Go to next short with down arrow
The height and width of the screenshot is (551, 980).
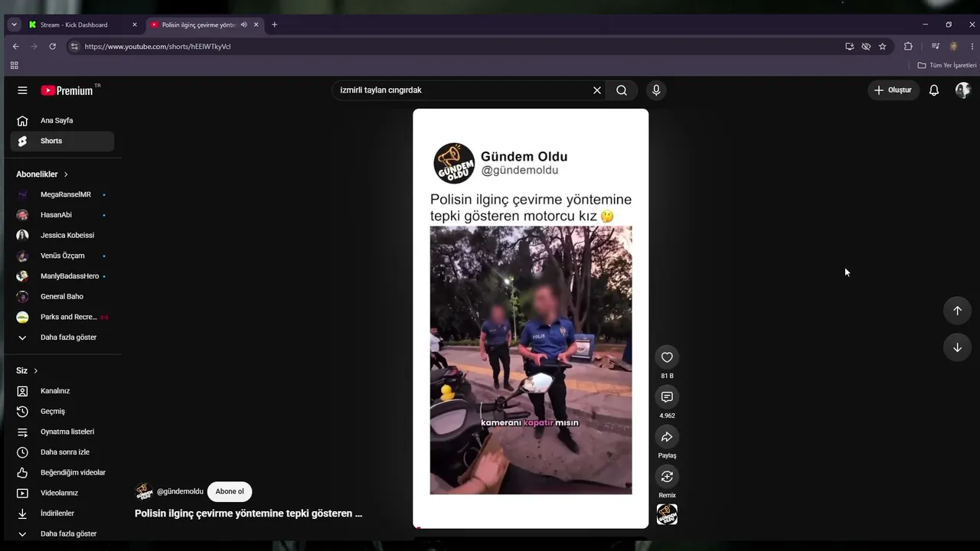click(x=957, y=347)
